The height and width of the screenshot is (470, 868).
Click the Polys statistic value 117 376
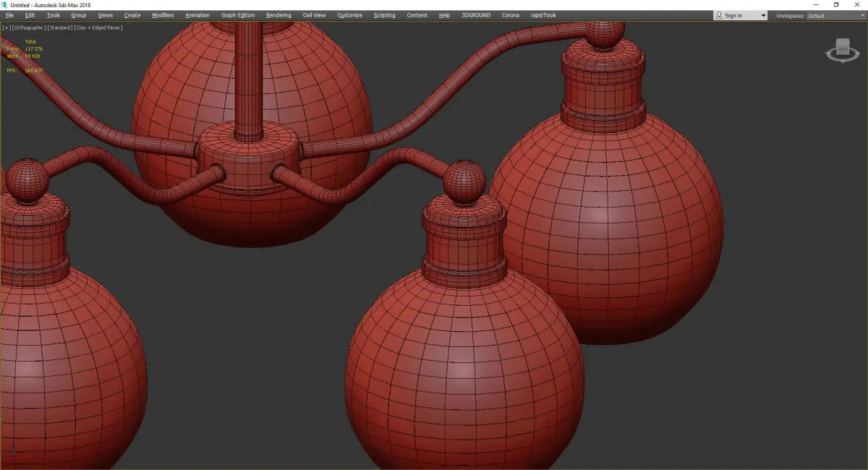pyautogui.click(x=33, y=48)
